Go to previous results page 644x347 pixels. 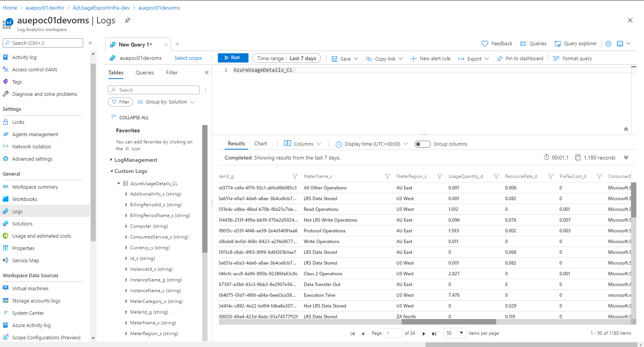(363, 334)
